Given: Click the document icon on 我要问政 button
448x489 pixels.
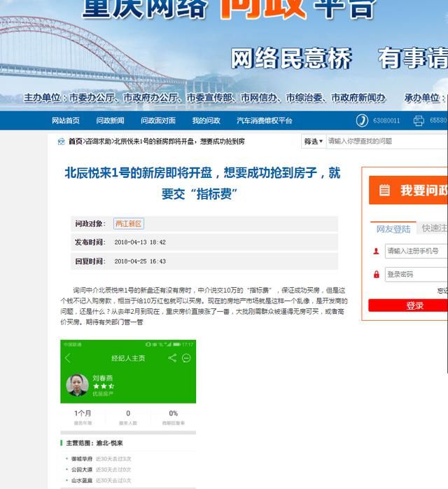Looking at the screenshot, I should click(384, 190).
